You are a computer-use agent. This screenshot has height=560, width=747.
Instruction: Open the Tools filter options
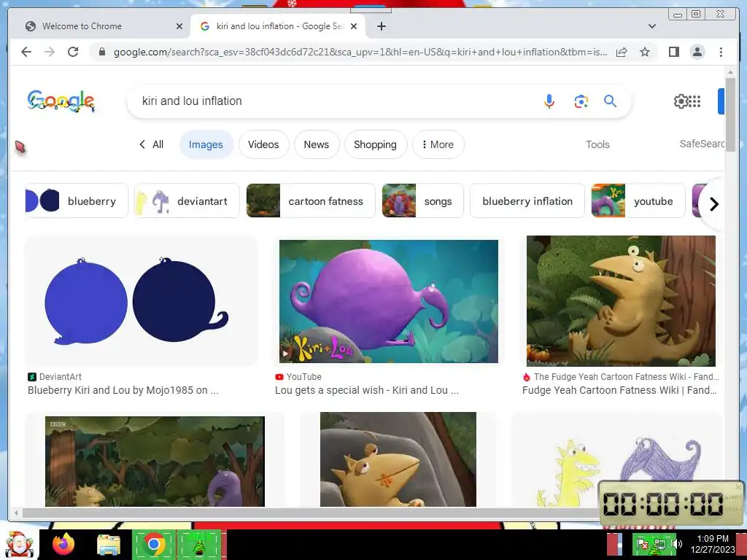[x=597, y=144]
